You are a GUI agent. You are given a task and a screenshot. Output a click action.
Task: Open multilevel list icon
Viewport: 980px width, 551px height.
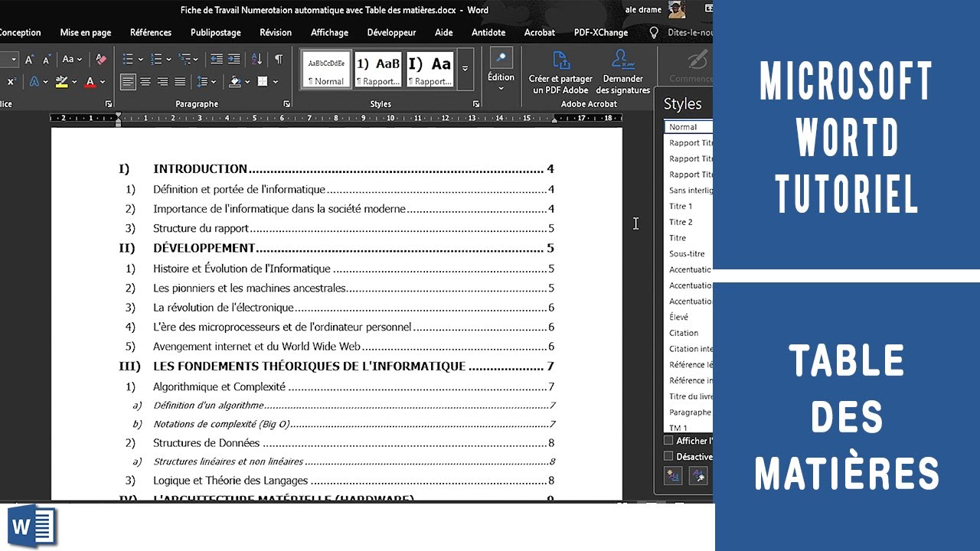pos(185,59)
